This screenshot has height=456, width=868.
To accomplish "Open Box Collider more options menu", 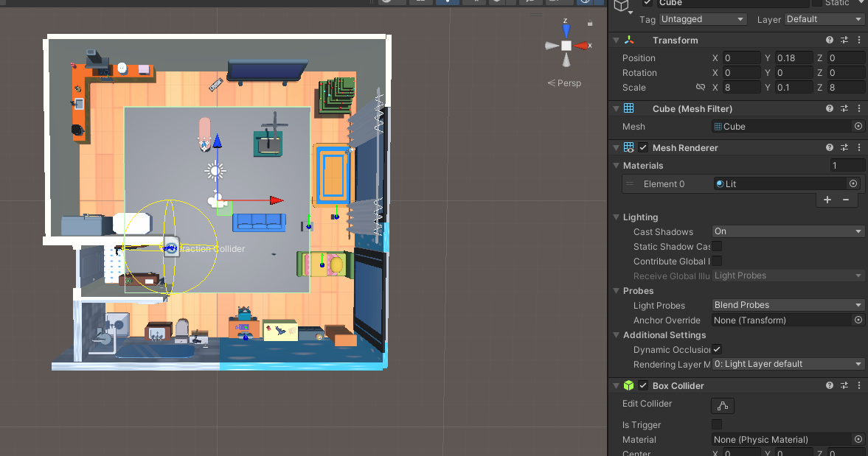I will pyautogui.click(x=858, y=385).
